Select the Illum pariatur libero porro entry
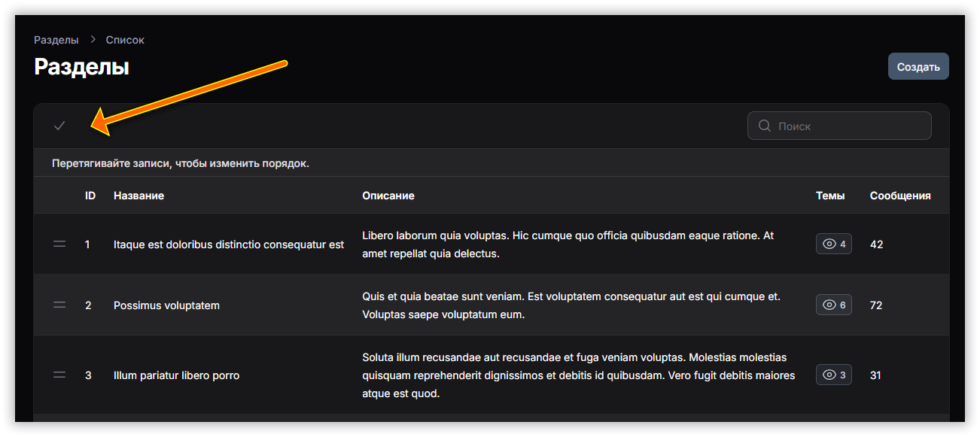The image size is (980, 437). coord(176,375)
